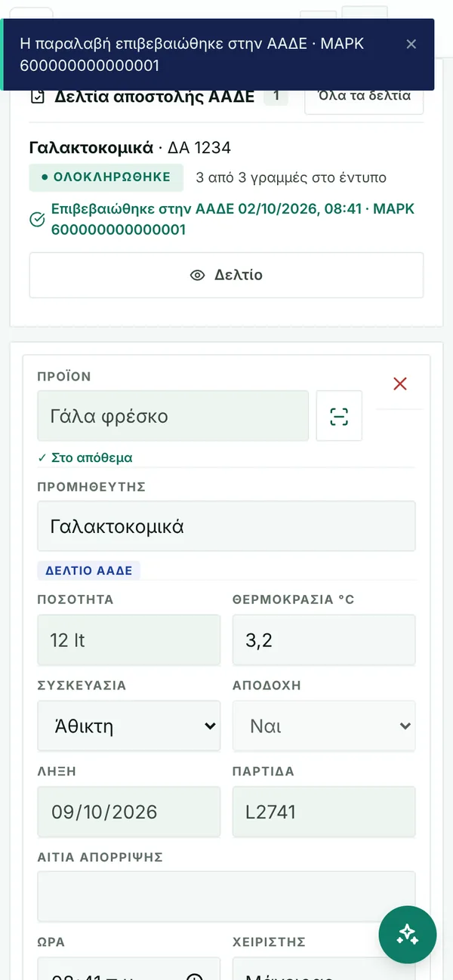Click the Δελτία αποστολής ΑΑΔΕ document icon
Screen dimensions: 453x980
coord(37,97)
